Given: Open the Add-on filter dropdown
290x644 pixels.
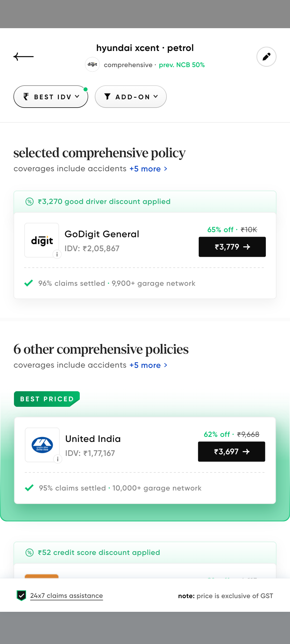Looking at the screenshot, I should (x=131, y=97).
